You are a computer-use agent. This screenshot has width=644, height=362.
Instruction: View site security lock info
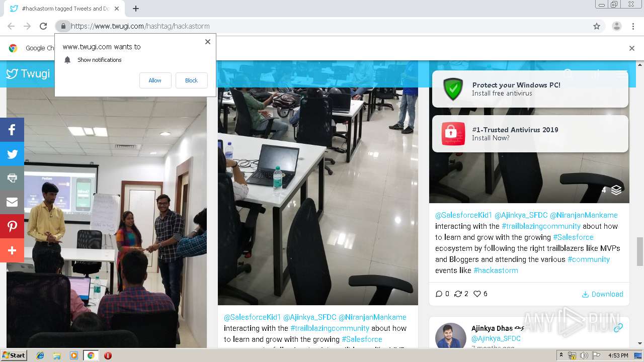coord(63,26)
